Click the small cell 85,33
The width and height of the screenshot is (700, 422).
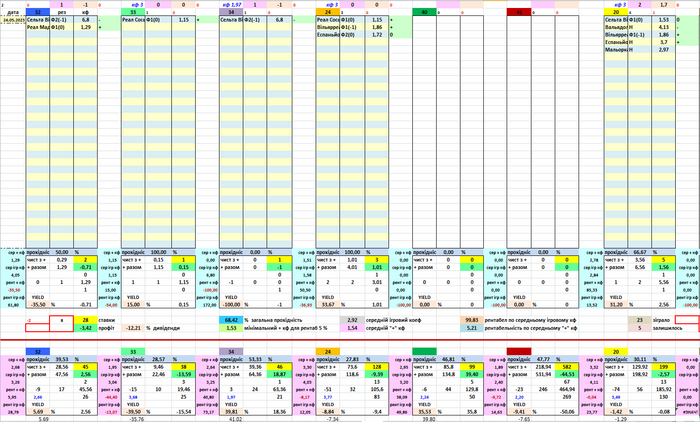(x=592, y=290)
